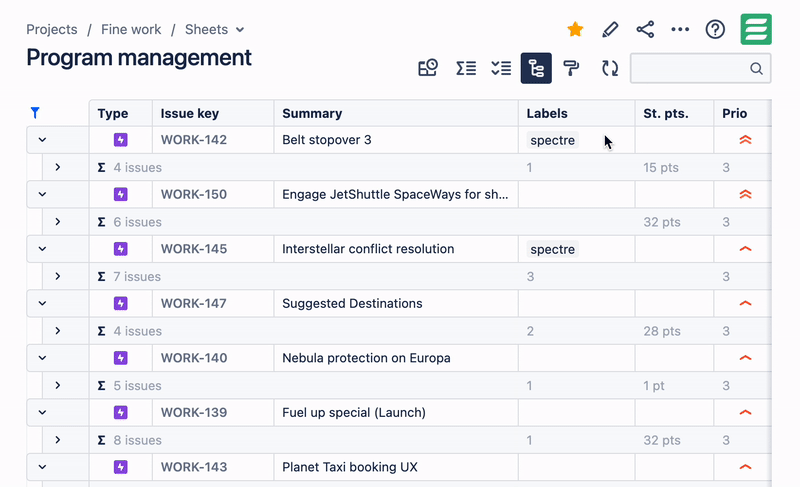The width and height of the screenshot is (800, 487).
Task: Open issue key WORK-142
Action: tap(194, 140)
